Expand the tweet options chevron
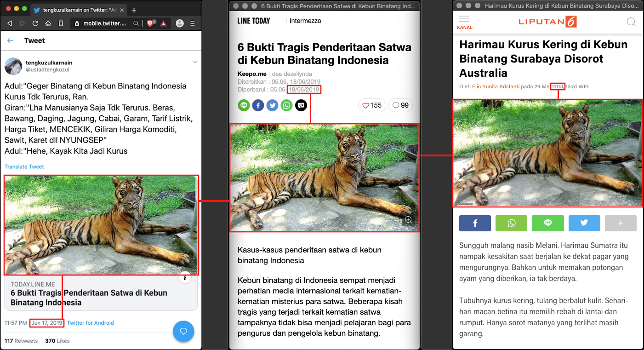This screenshot has height=350, width=644. pyautogui.click(x=195, y=62)
